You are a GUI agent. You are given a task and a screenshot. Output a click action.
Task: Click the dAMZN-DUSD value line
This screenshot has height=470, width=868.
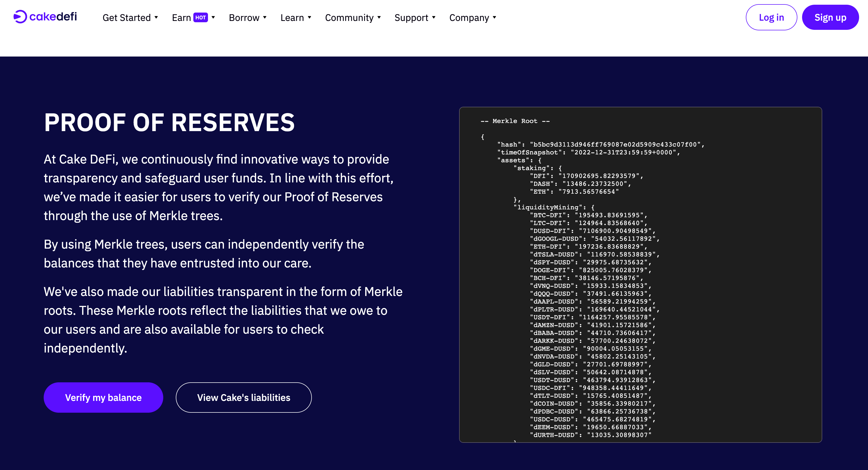[593, 325]
